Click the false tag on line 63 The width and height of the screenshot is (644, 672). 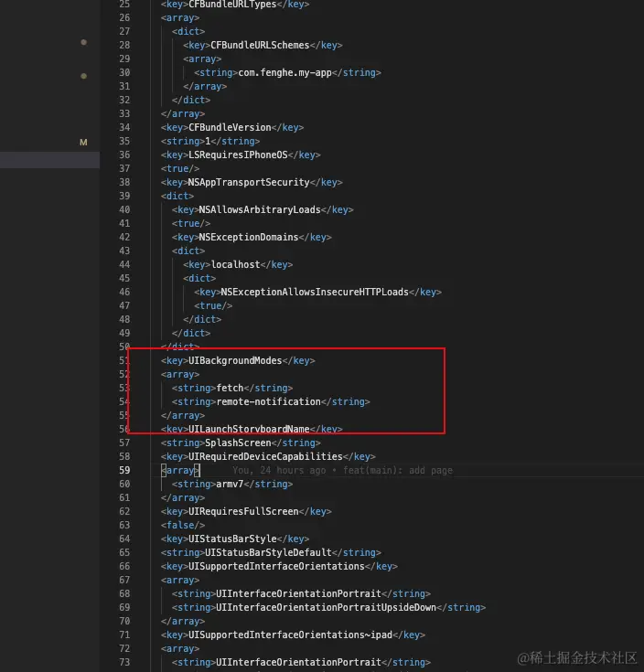pyautogui.click(x=183, y=525)
